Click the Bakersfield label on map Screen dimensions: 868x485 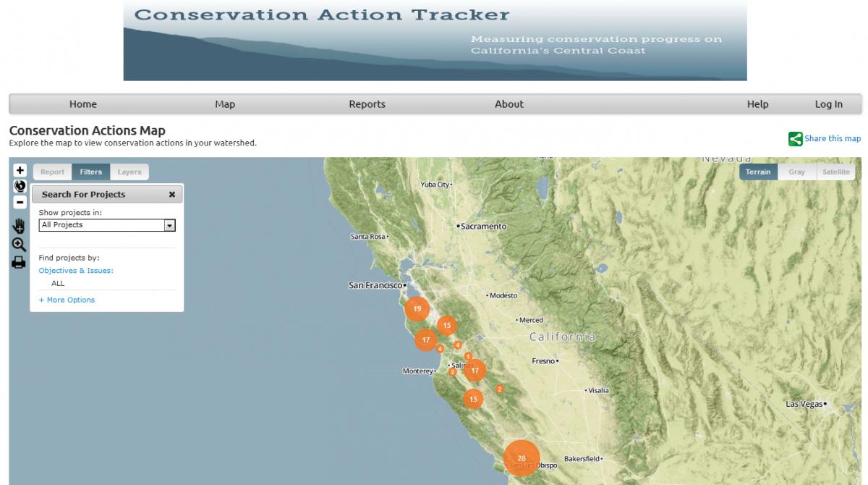[582, 459]
